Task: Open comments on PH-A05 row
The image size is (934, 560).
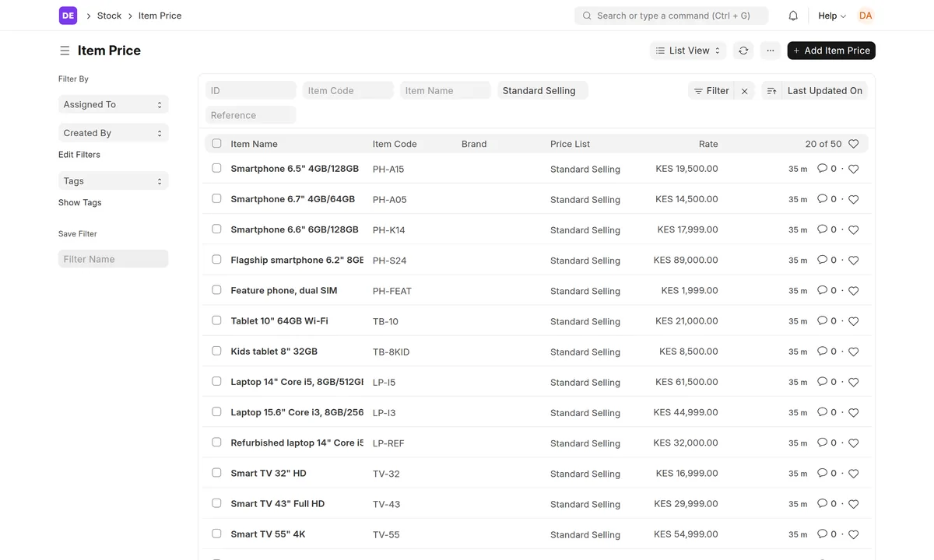Action: 827,199
